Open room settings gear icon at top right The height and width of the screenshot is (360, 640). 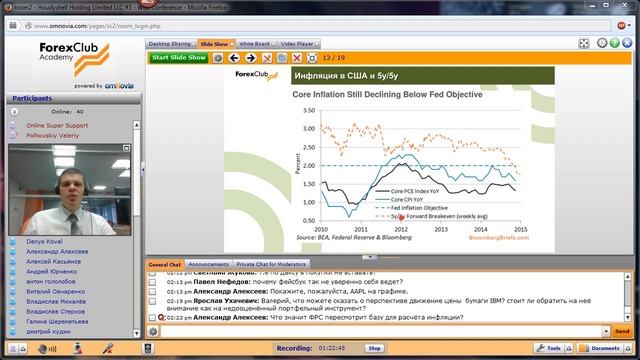(x=602, y=43)
